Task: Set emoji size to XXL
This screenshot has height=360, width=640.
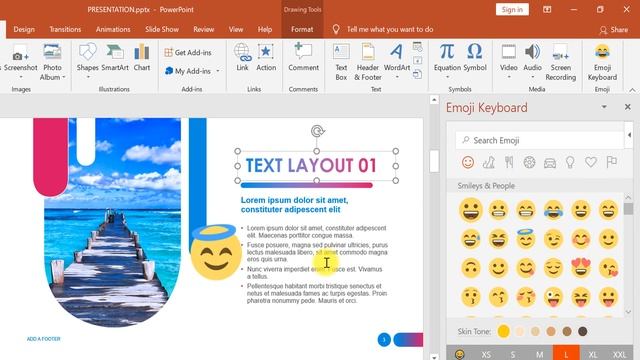Action: [619, 354]
